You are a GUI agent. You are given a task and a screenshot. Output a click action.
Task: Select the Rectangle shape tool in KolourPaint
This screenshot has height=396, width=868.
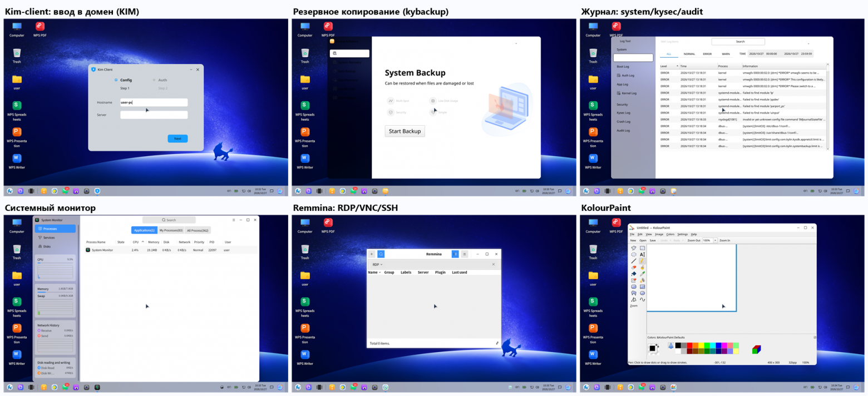click(x=642, y=287)
